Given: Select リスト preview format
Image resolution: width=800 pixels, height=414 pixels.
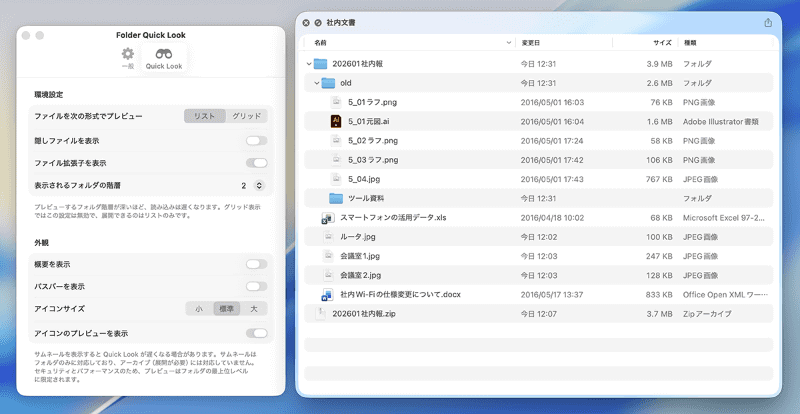Looking at the screenshot, I should tap(205, 116).
